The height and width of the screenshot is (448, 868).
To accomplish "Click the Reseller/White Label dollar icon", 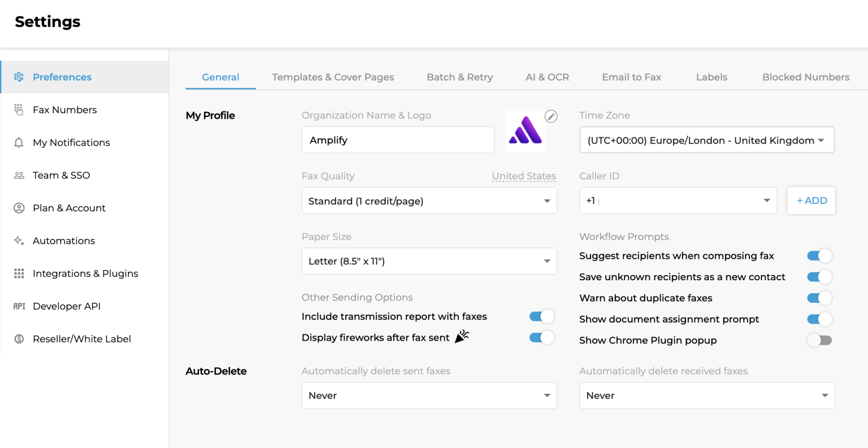I will [19, 339].
